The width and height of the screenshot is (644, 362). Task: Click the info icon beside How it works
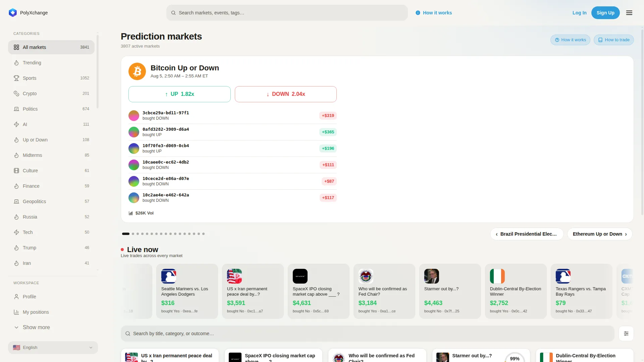tap(418, 13)
